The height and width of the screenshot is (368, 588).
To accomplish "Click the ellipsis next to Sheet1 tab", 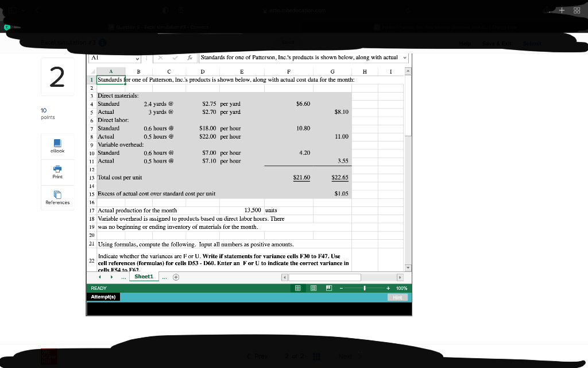I will (164, 277).
